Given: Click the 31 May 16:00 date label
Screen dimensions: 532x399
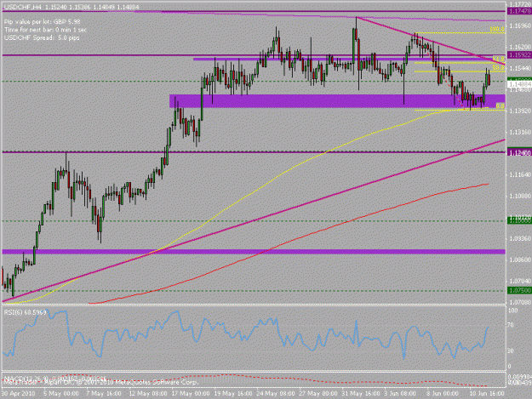Looking at the screenshot, I should pyautogui.click(x=361, y=394).
